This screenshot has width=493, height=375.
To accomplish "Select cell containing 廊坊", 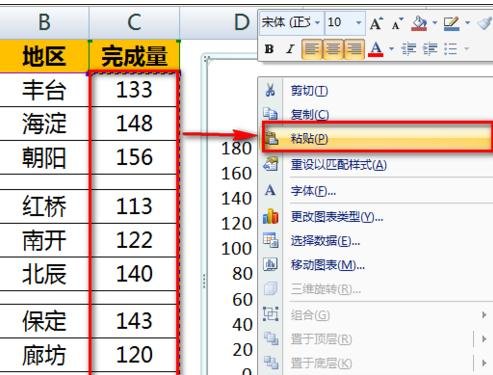I will pyautogui.click(x=44, y=355).
